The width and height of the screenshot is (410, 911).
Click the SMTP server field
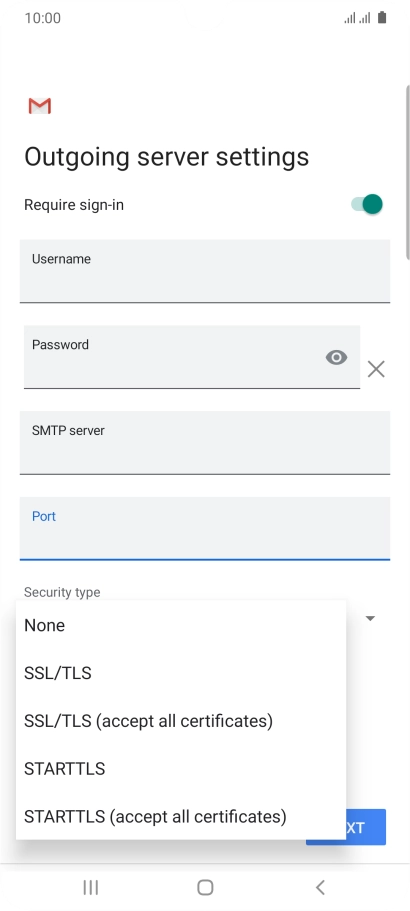205,443
